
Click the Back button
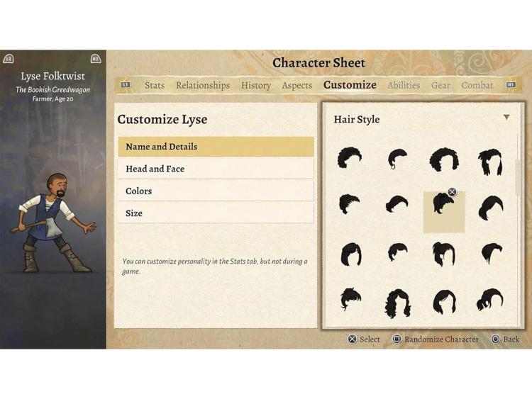[506, 339]
